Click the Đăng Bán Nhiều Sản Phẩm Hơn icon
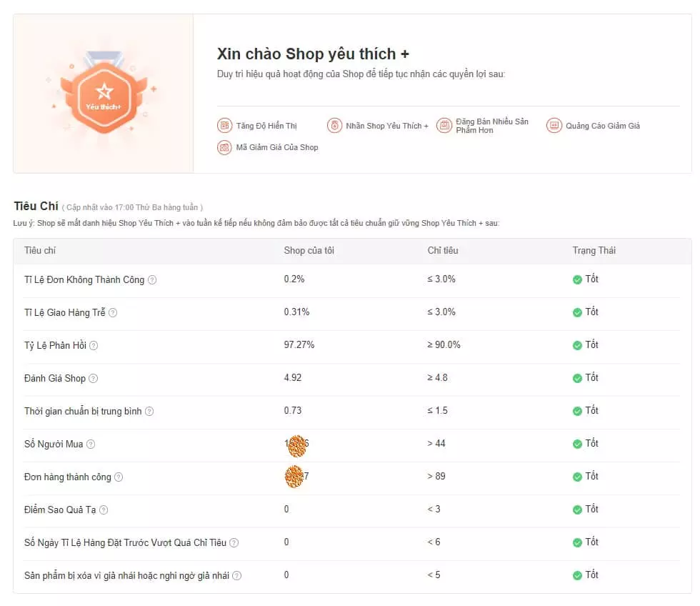This screenshot has height=606, width=700. point(444,126)
